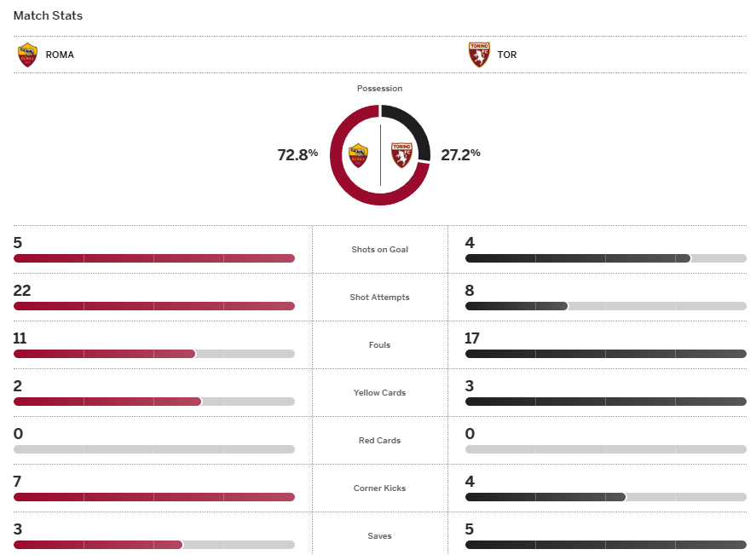
Task: Click the 72.8% possession value
Action: click(x=297, y=155)
